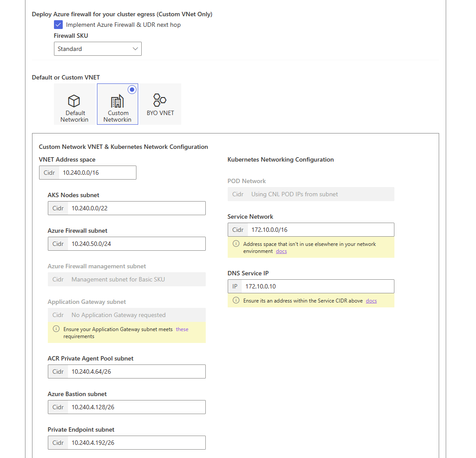This screenshot has width=476, height=458.
Task: Click the 'these' requirements link
Action: point(182,328)
